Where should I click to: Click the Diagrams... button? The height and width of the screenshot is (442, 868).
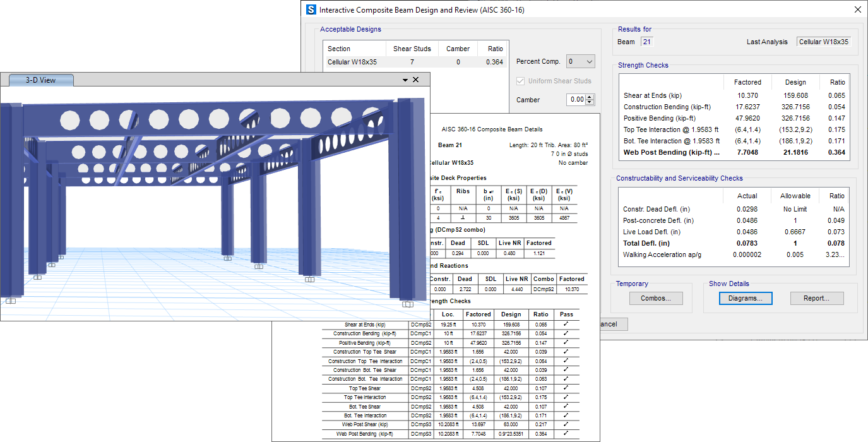(746, 298)
